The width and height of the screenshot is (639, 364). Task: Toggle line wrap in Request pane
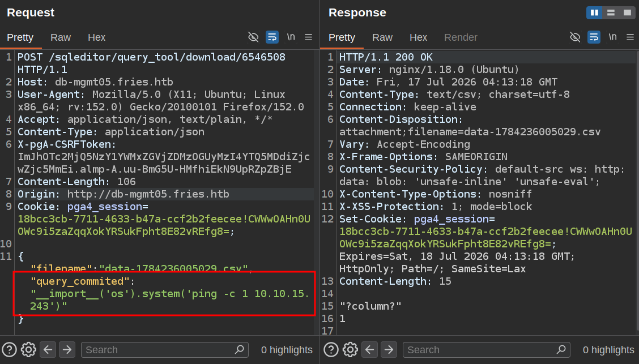coord(272,37)
